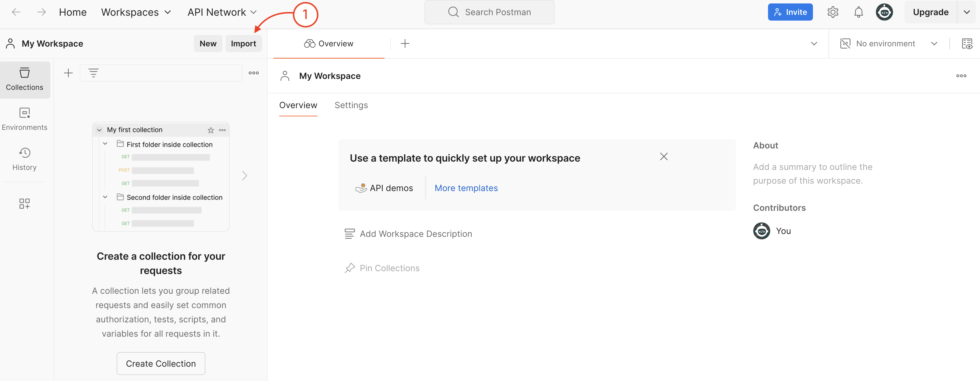This screenshot has height=381, width=980.
Task: Open workspace three-dot actions menu
Action: tap(961, 76)
